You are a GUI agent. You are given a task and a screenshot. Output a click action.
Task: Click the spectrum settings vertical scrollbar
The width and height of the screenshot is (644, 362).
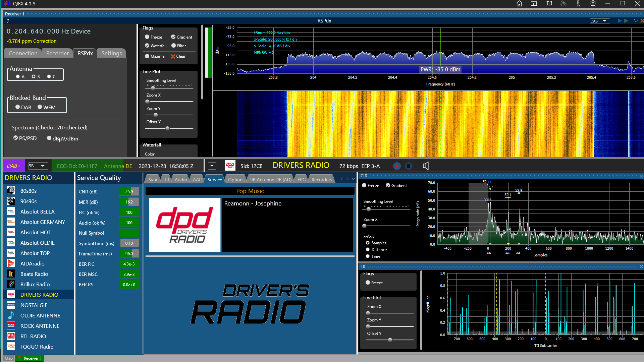(x=202, y=62)
